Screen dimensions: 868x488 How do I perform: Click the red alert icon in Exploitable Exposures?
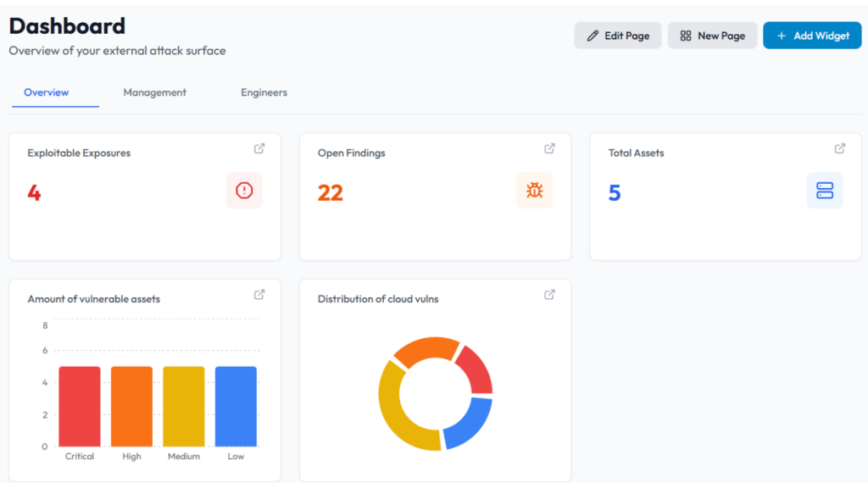pos(244,191)
